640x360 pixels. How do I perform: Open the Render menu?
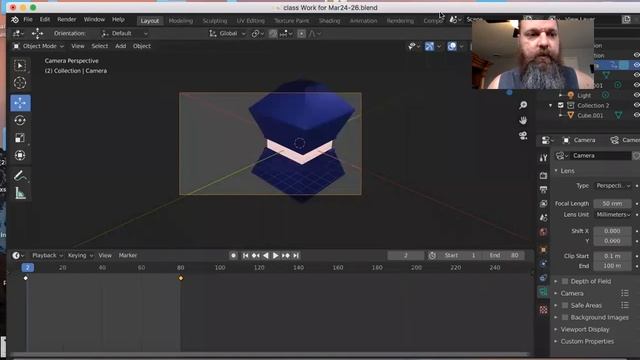(x=67, y=20)
